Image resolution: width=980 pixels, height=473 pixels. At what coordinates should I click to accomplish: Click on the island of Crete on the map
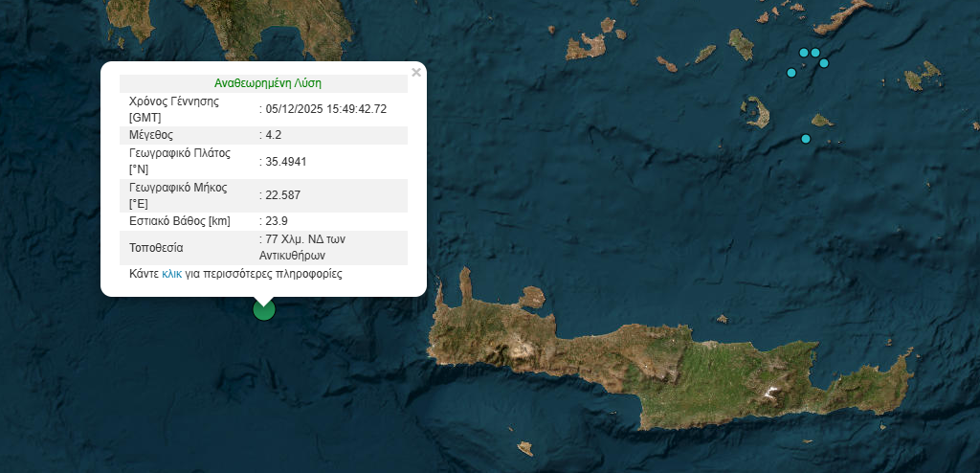(x=670, y=364)
